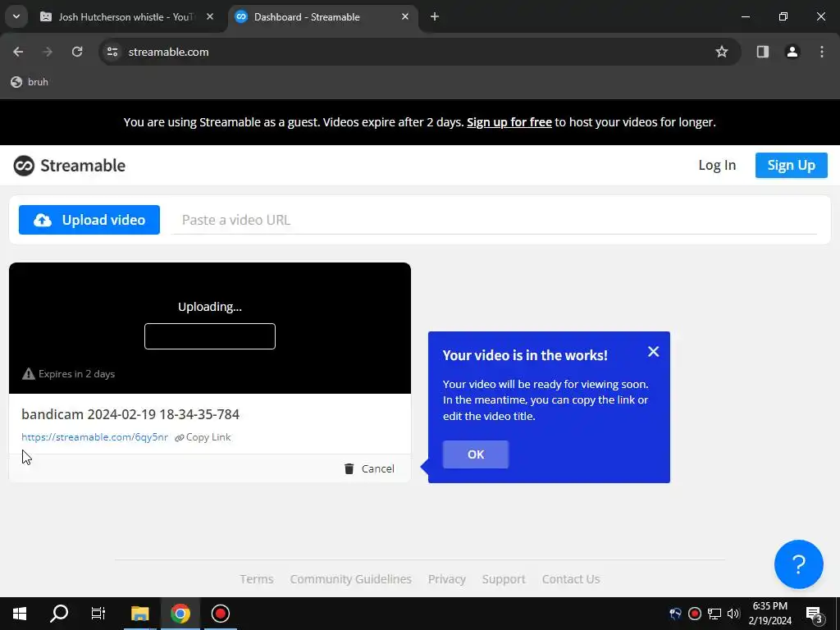Open File Explorer from the taskbar
The height and width of the screenshot is (630, 840).
(x=139, y=614)
